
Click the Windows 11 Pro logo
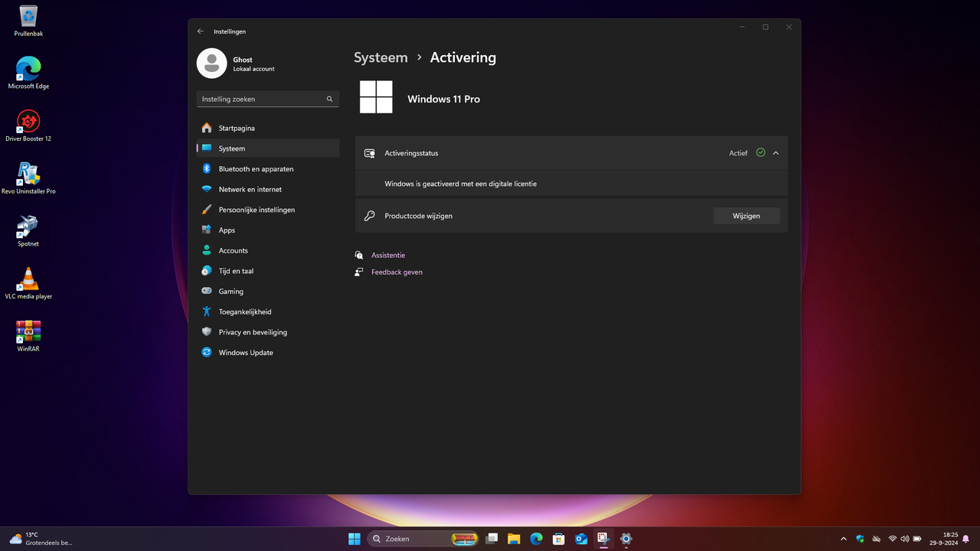coord(376,97)
